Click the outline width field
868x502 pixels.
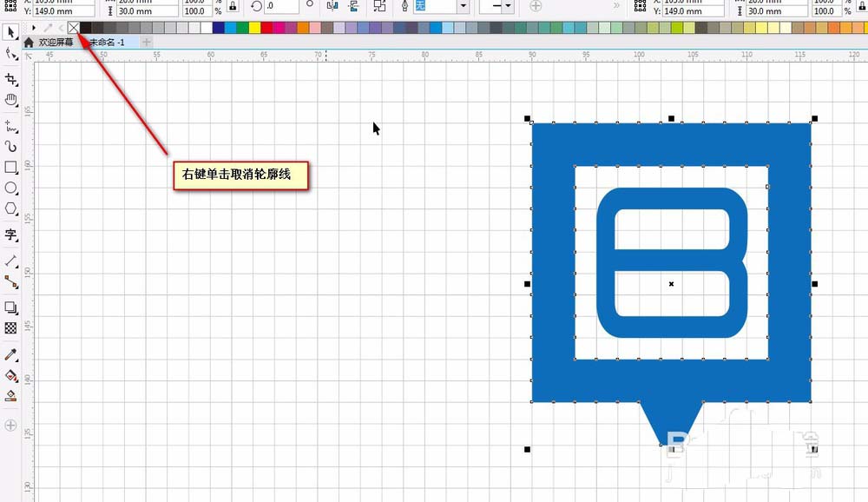coord(436,6)
